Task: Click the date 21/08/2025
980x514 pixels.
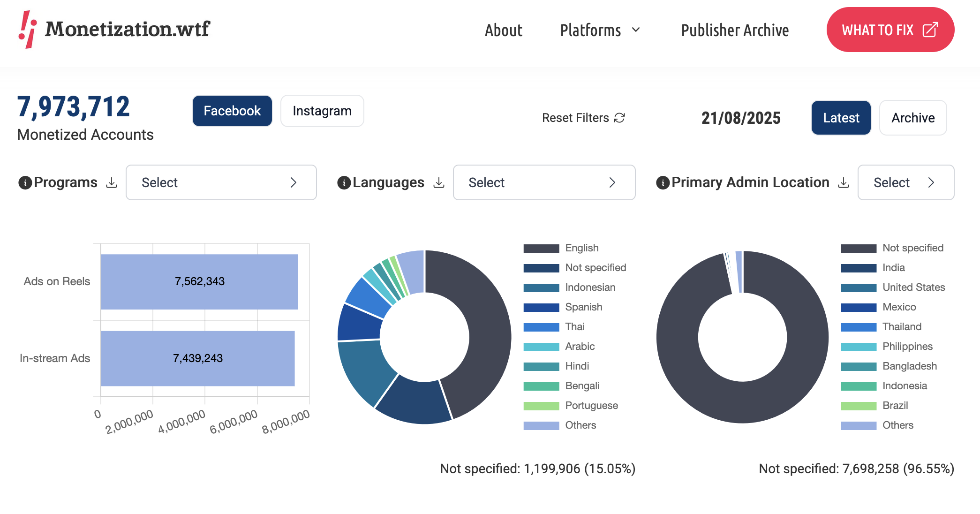Action: pyautogui.click(x=741, y=118)
